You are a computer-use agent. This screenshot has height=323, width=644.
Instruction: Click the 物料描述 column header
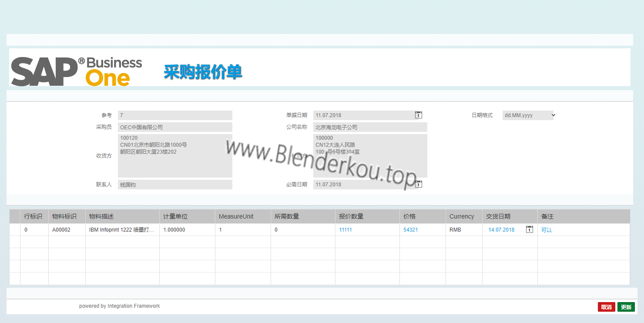coord(122,216)
